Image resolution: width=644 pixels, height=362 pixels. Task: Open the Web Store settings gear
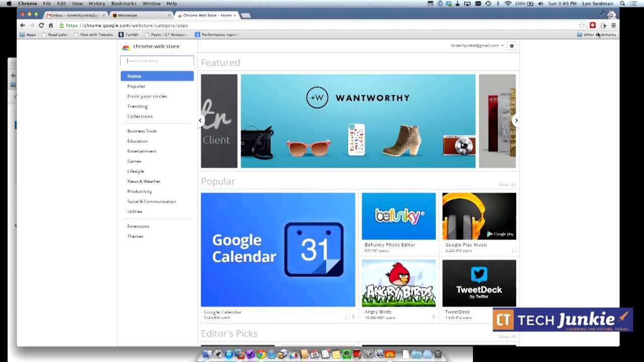[512, 46]
